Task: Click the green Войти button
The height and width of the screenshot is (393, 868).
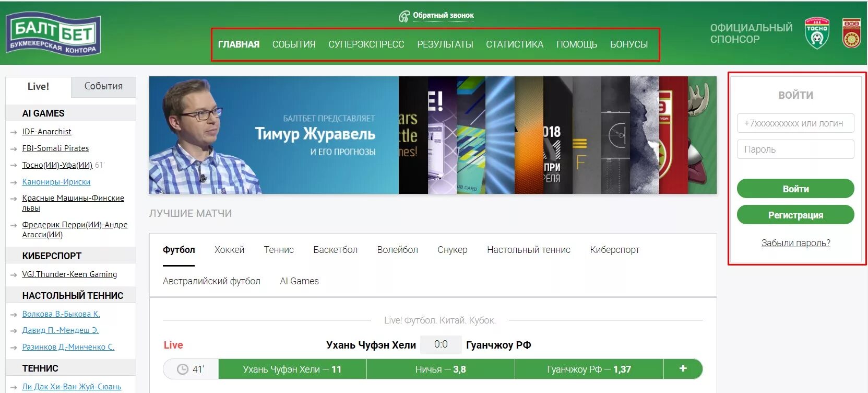Action: pyautogui.click(x=795, y=189)
